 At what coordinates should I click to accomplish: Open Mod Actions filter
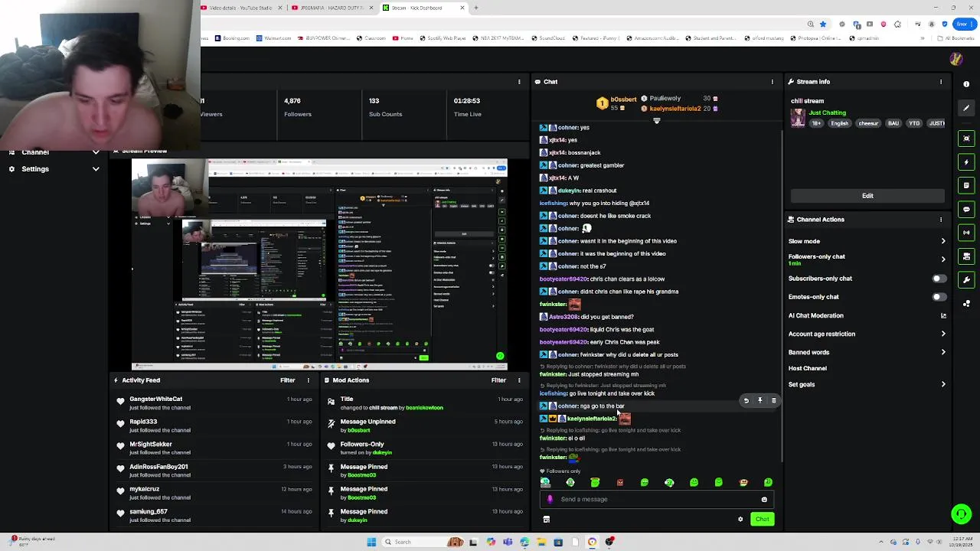pyautogui.click(x=498, y=380)
